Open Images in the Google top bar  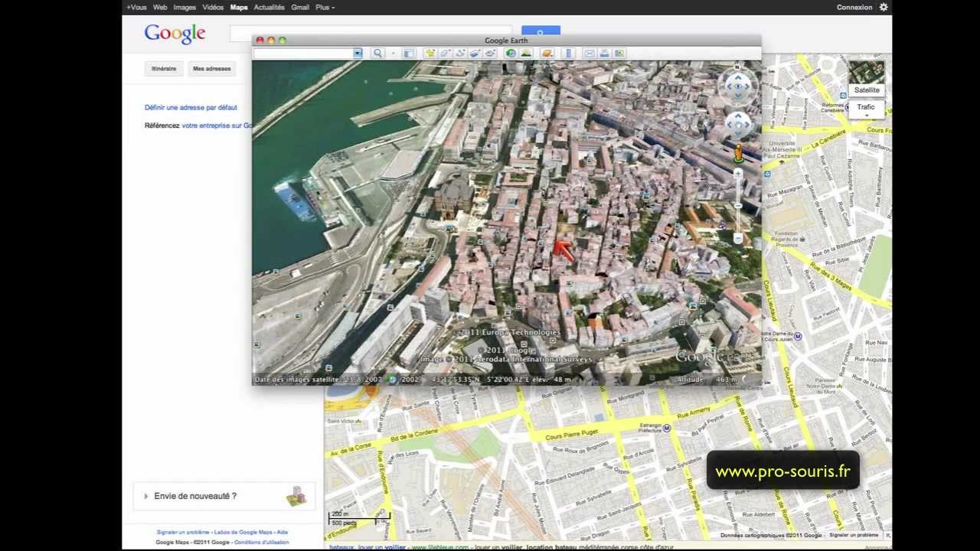tap(185, 7)
